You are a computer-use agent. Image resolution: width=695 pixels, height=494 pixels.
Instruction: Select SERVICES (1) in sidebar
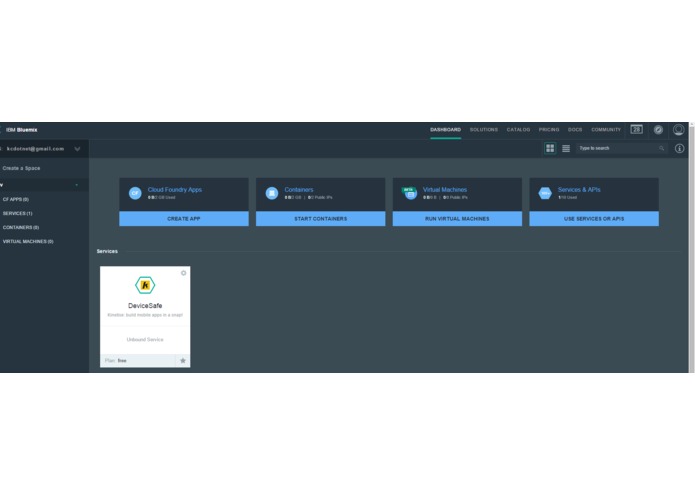click(x=17, y=214)
